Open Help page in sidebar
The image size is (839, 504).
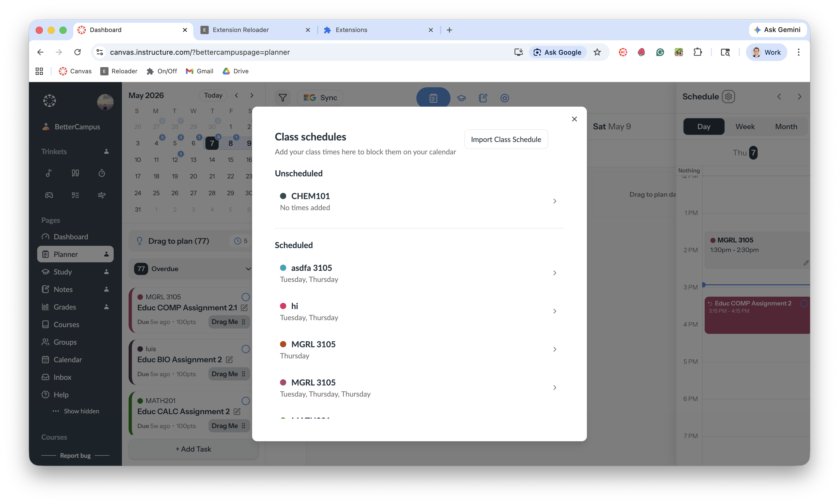(x=75, y=395)
